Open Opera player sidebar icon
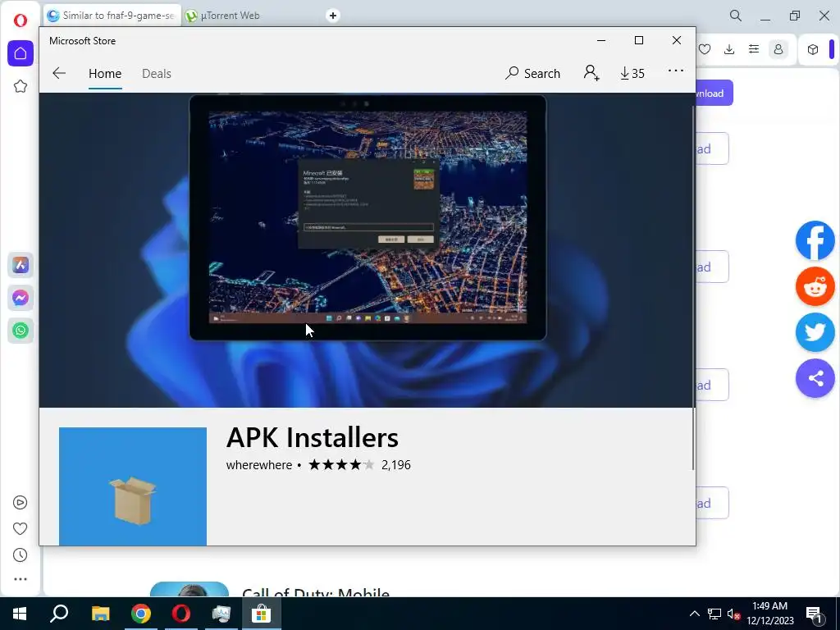 pyautogui.click(x=20, y=503)
